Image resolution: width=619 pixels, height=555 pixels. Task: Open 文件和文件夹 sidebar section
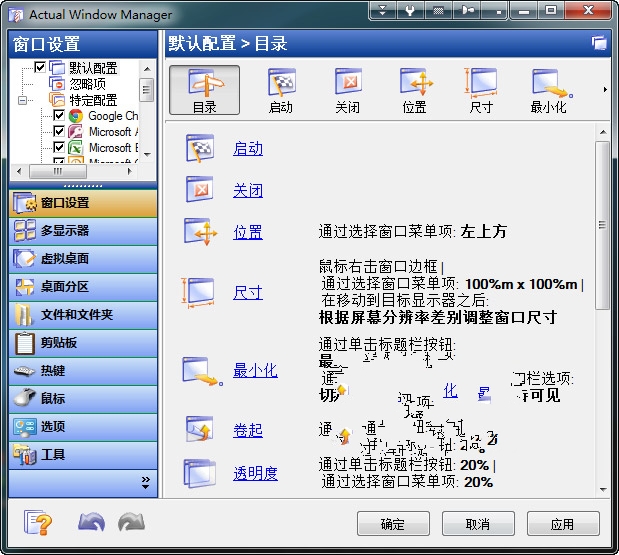(83, 315)
